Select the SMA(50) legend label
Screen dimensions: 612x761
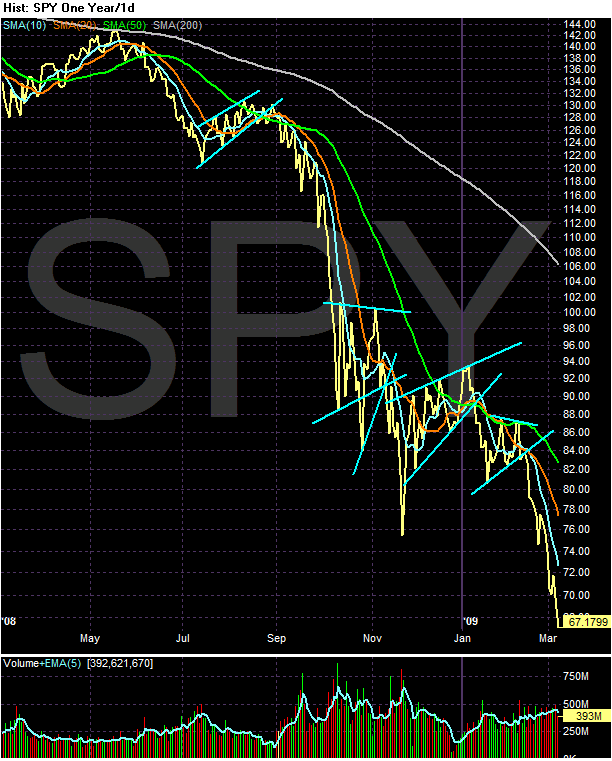tap(125, 25)
